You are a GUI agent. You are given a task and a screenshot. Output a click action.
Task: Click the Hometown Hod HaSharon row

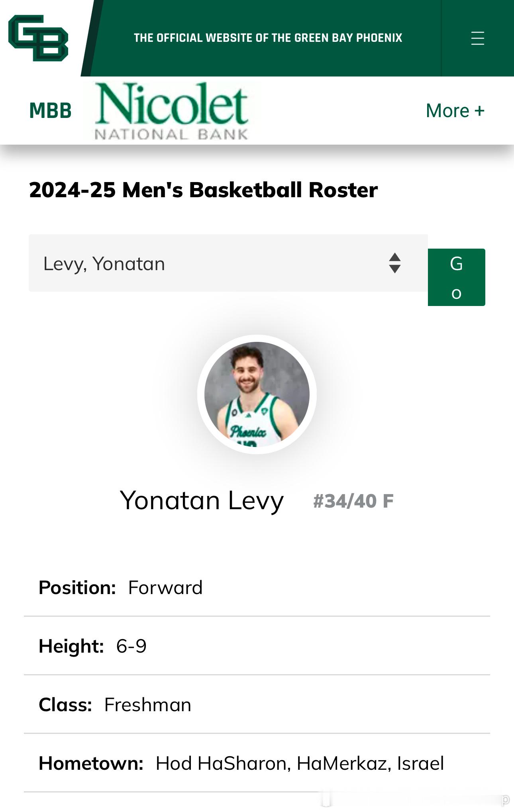coord(257,763)
